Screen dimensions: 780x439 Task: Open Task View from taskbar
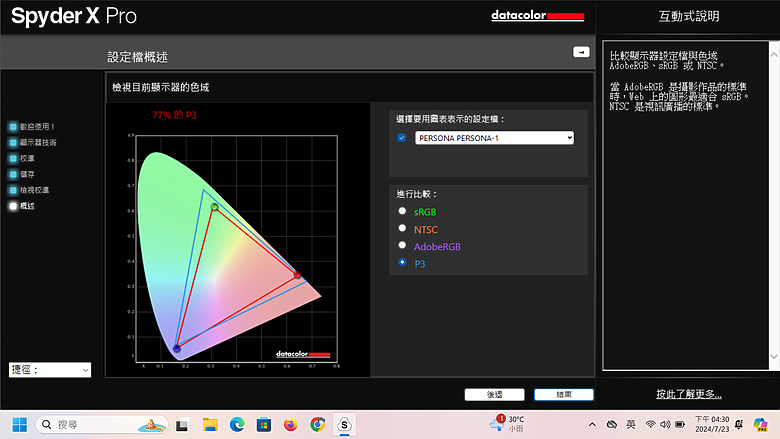[x=183, y=425]
